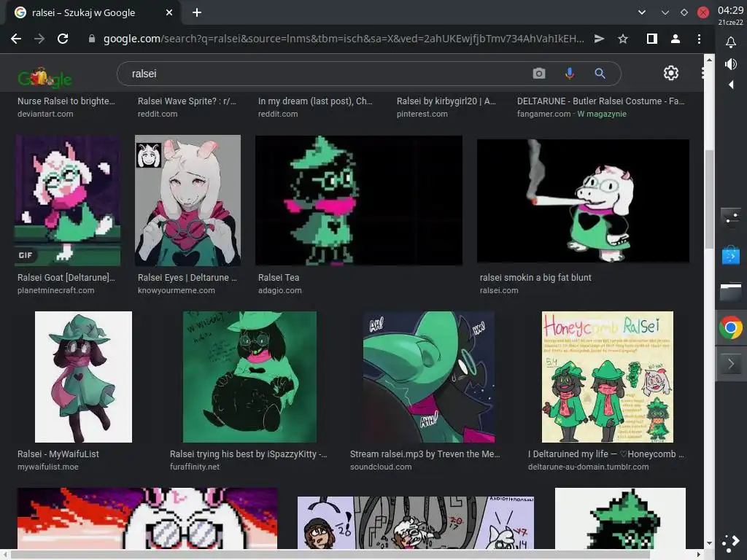Start voice search with the microphone
This screenshot has width=747, height=560.
tap(569, 74)
